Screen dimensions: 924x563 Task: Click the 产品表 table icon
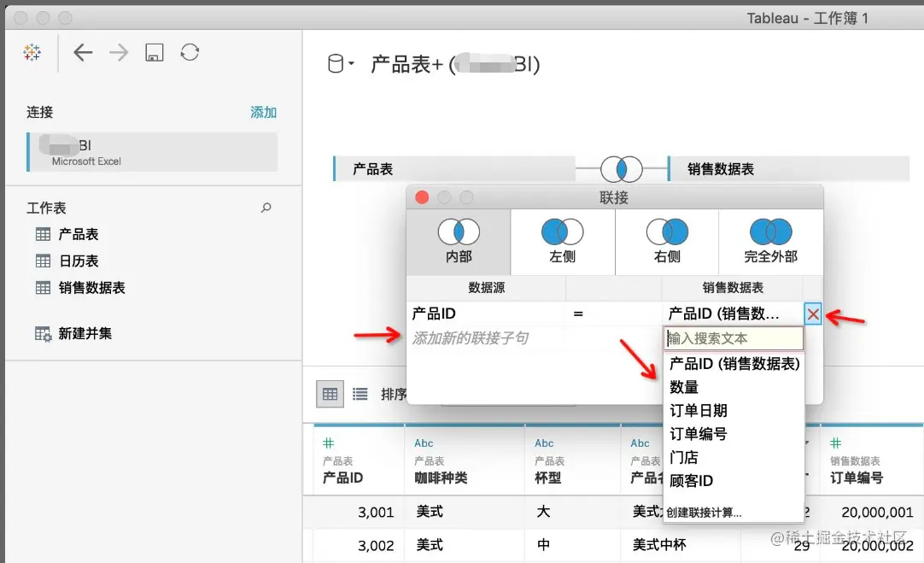tap(43, 234)
